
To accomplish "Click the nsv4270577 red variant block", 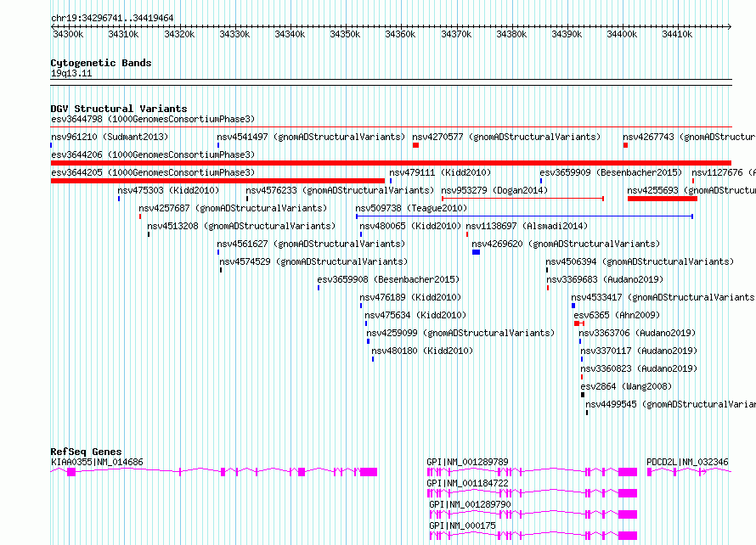I will tap(415, 145).
